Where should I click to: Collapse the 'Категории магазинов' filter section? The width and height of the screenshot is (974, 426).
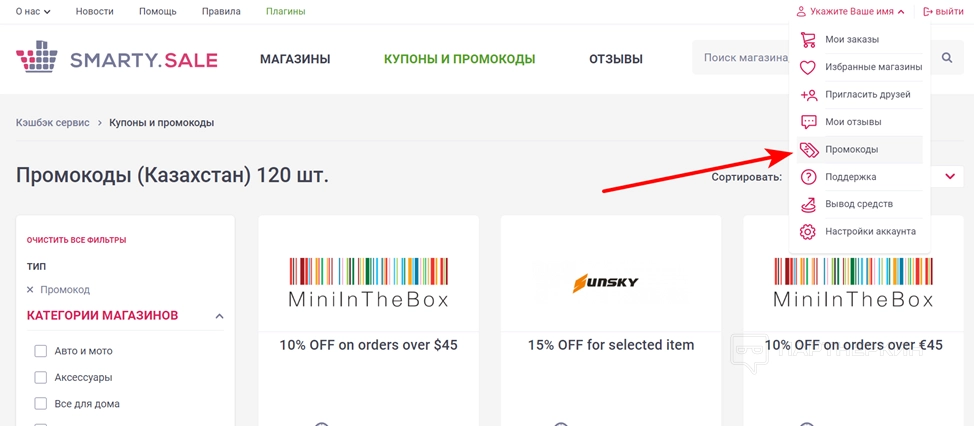tap(219, 317)
